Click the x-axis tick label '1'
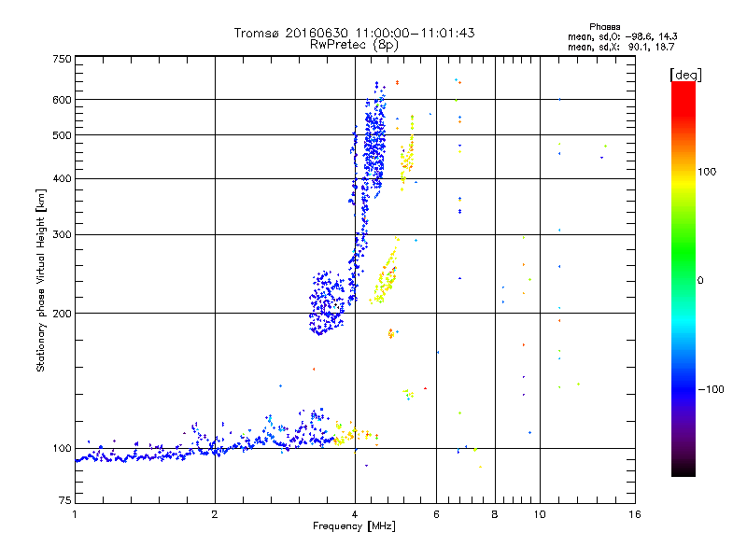This screenshot has width=747, height=560. point(75,514)
